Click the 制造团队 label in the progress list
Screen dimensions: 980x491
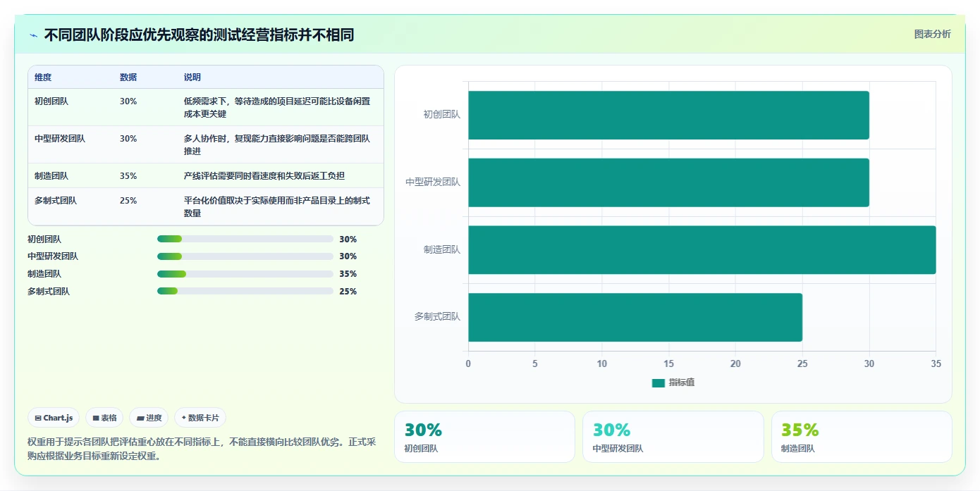point(44,274)
